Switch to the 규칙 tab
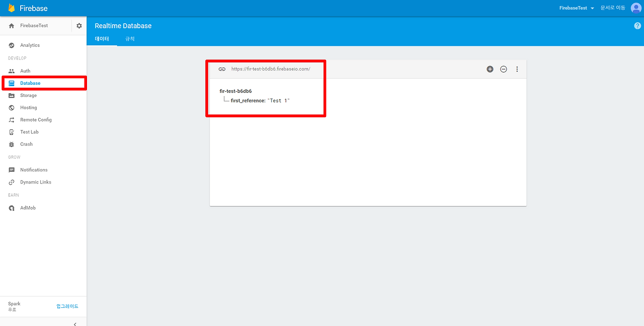Screen dimensions: 644x326 129,38
